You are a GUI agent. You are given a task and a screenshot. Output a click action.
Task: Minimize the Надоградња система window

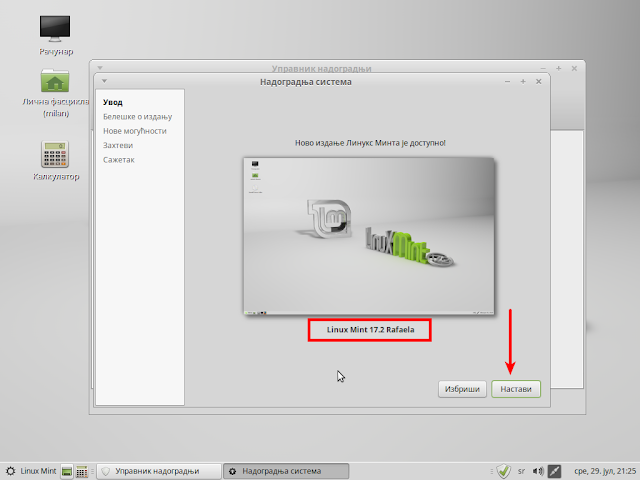(x=507, y=82)
